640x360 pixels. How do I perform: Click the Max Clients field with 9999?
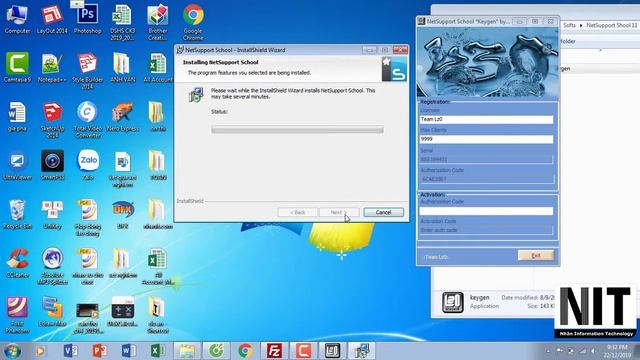coord(486,139)
